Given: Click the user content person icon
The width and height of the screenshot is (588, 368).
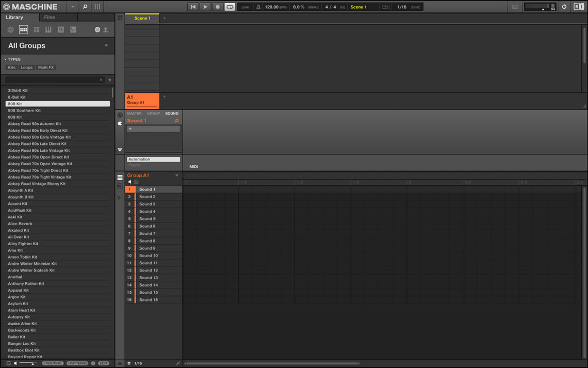Looking at the screenshot, I should pyautogui.click(x=106, y=29).
